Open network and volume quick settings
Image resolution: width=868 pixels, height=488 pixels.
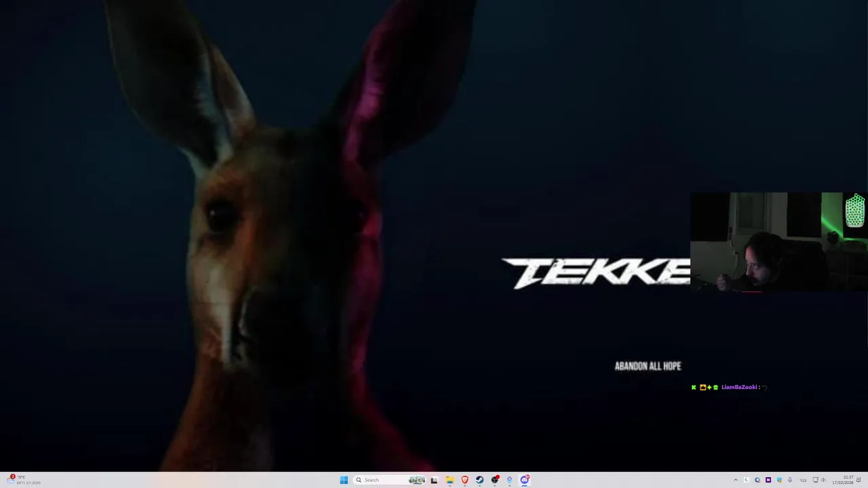(819, 480)
